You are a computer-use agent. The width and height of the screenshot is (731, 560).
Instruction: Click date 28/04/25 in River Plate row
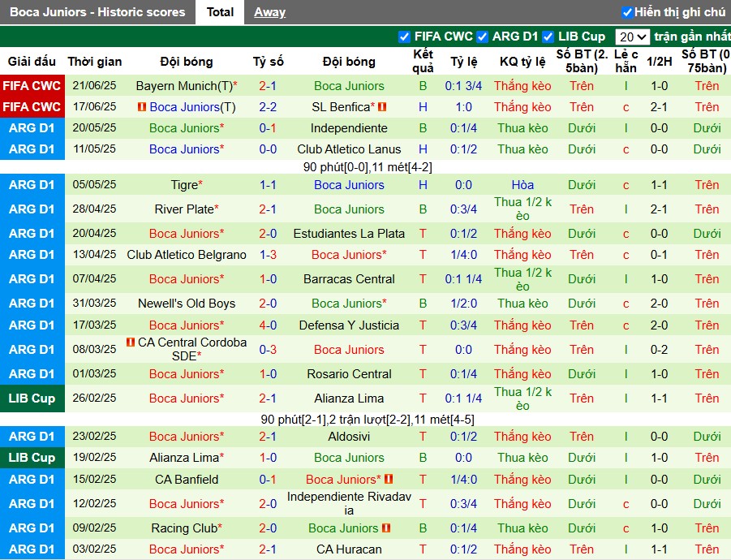94,209
